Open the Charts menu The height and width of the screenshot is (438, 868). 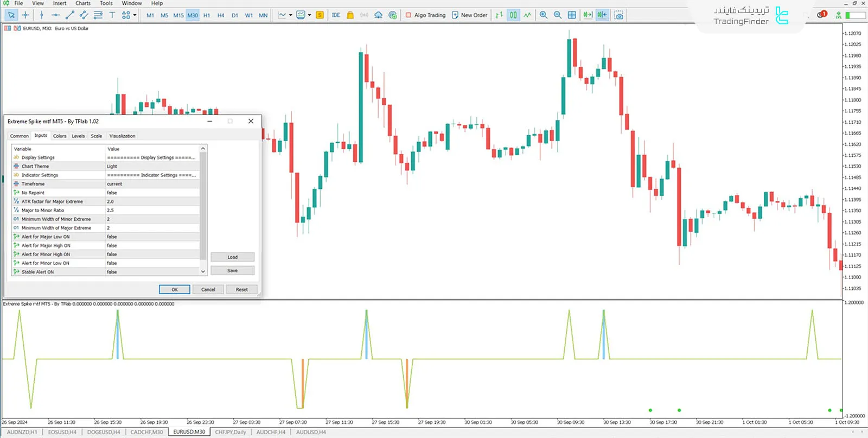tap(83, 3)
